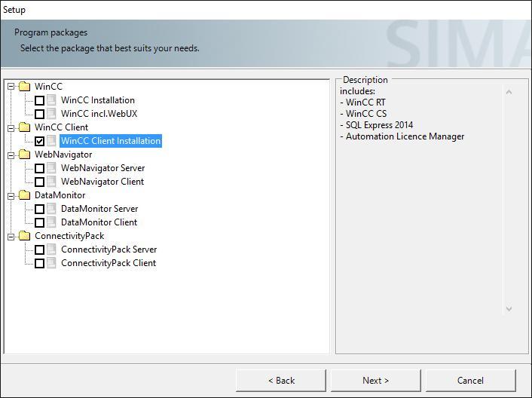Enable the WebNavigator Server checkbox
This screenshot has height=398, width=532.
(40, 168)
